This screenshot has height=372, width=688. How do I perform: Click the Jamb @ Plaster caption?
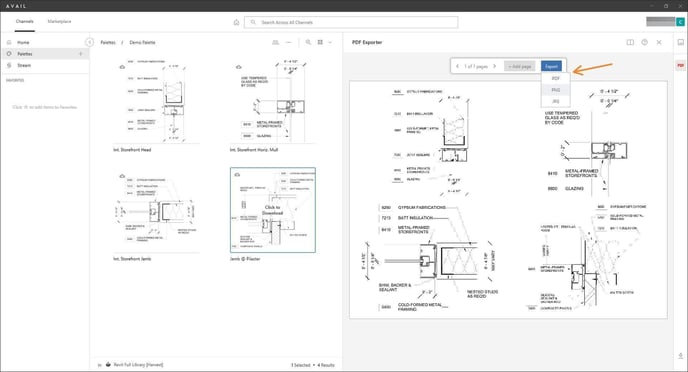pos(245,259)
